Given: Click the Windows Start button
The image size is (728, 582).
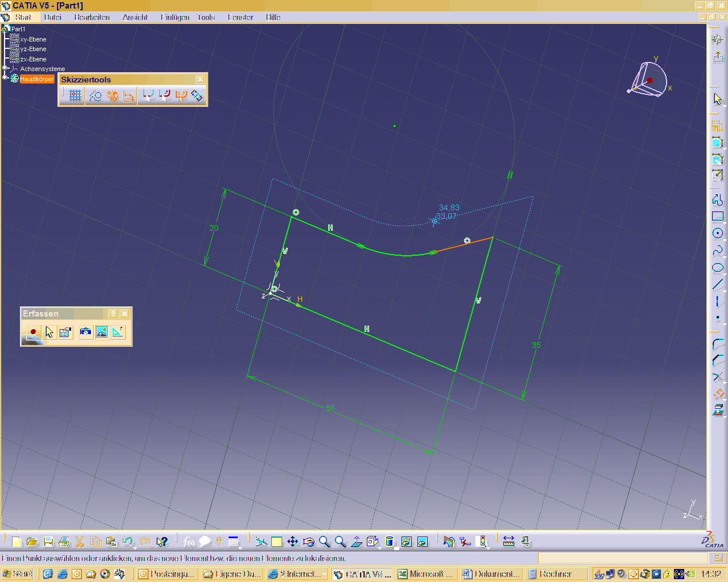Looking at the screenshot, I should (17, 573).
